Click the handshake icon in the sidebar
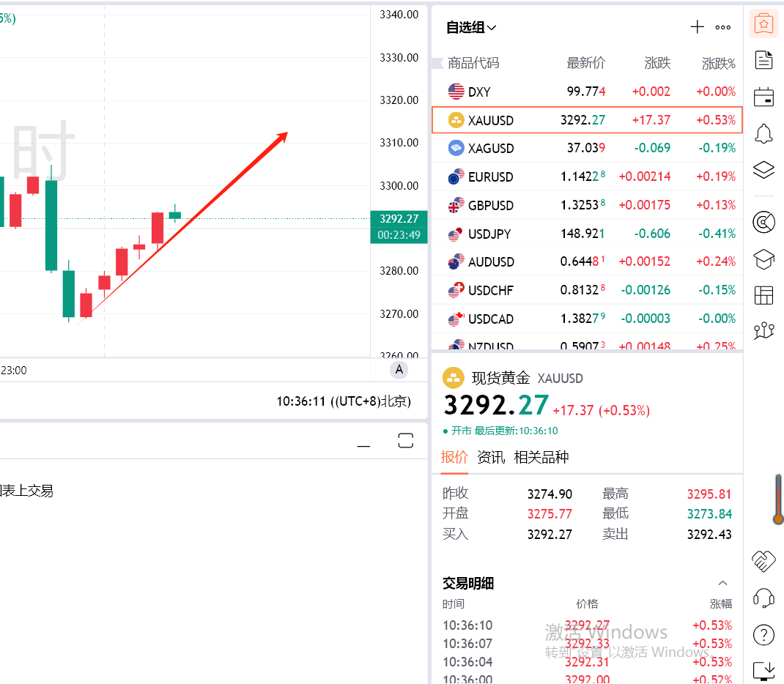The image size is (784, 684). [763, 561]
